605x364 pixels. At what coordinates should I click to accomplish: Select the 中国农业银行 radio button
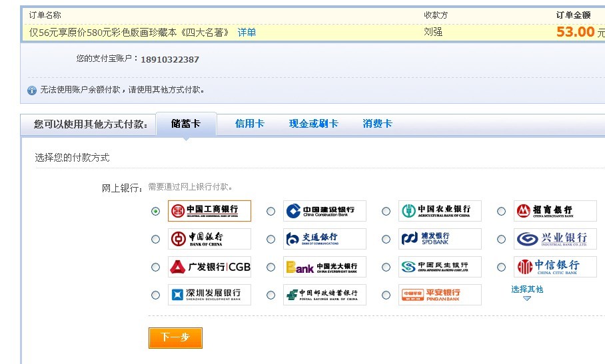coord(386,211)
